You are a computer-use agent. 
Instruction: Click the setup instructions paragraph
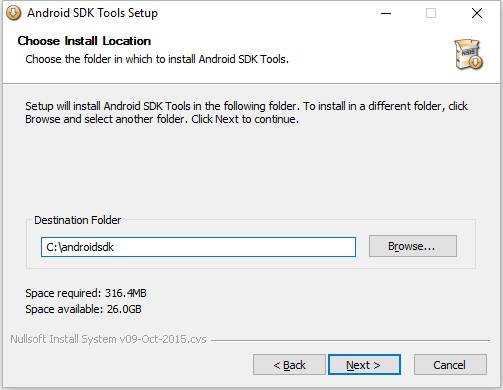[246, 113]
